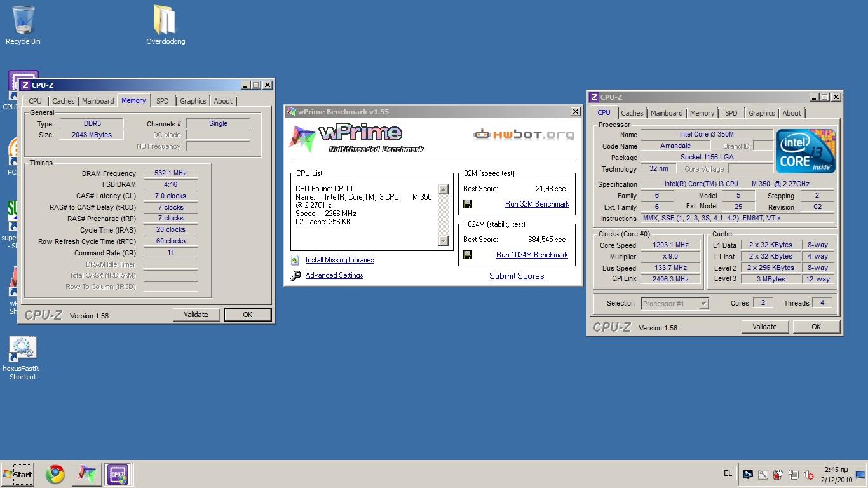The image size is (868, 488).
Task: Click Validate in left CPU-Z window
Action: click(x=196, y=315)
